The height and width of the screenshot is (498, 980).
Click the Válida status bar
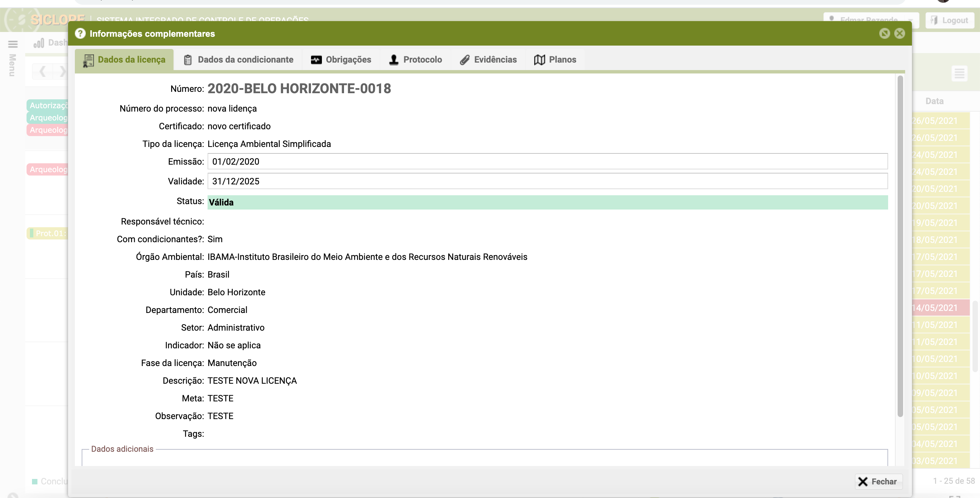(548, 202)
